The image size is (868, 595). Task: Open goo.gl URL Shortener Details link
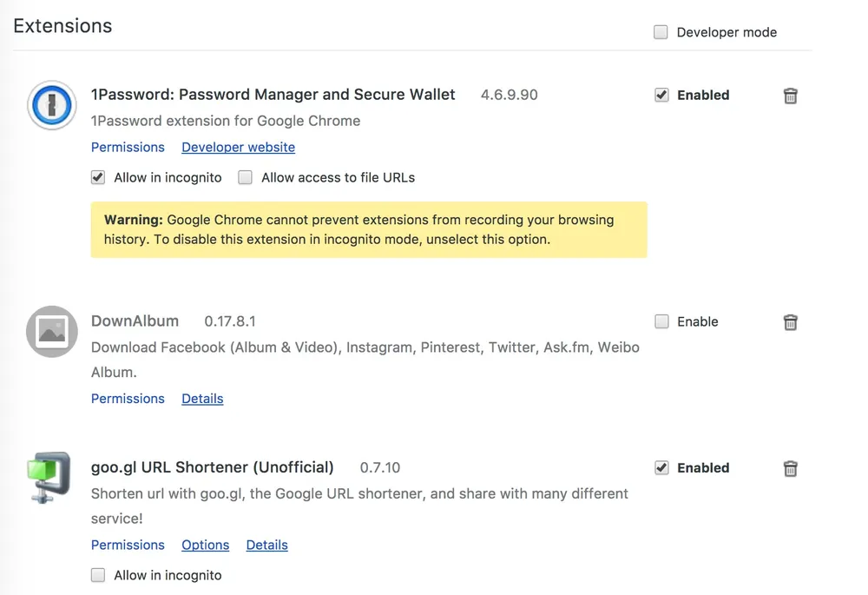(266, 545)
